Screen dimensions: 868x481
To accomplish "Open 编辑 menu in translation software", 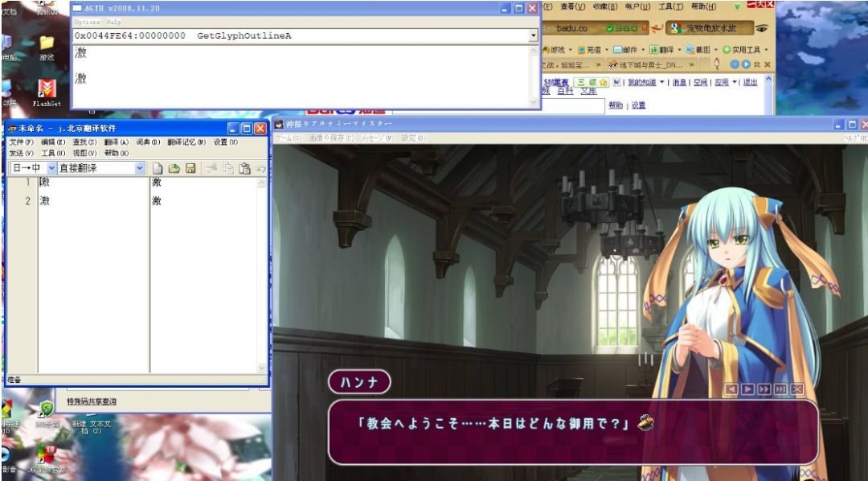I will (52, 142).
